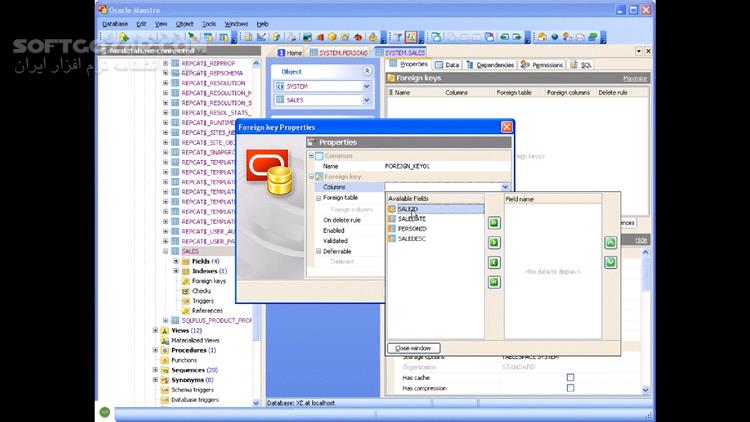Click the SALES table icon in the tree
The width and height of the screenshot is (750, 422).
tap(176, 251)
